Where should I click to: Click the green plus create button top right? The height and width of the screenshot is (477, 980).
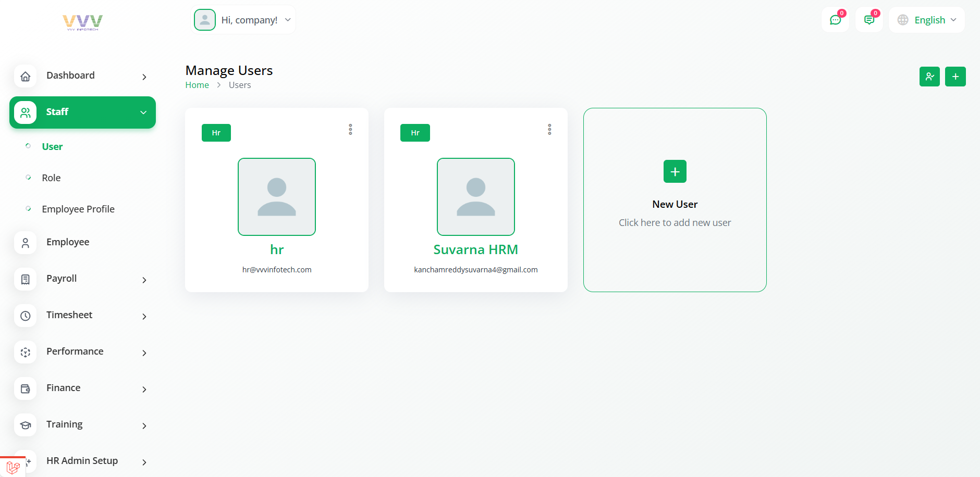[x=955, y=77]
